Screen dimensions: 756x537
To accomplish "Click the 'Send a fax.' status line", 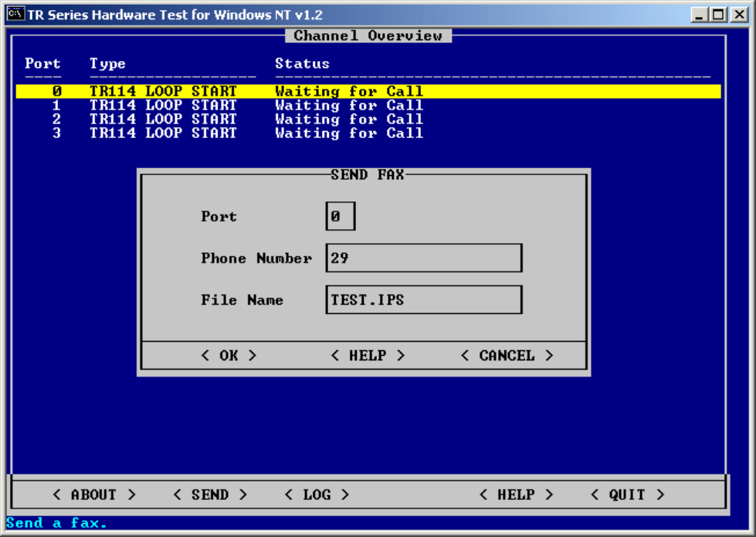I will (56, 522).
